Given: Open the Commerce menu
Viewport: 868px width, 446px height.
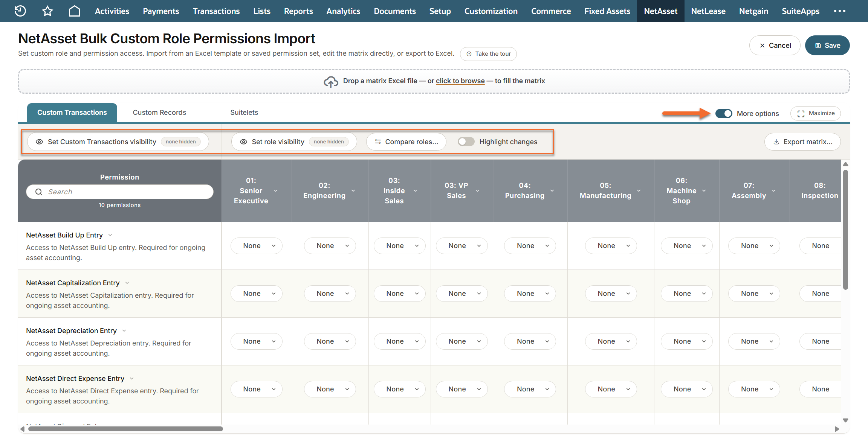Looking at the screenshot, I should pyautogui.click(x=551, y=11).
